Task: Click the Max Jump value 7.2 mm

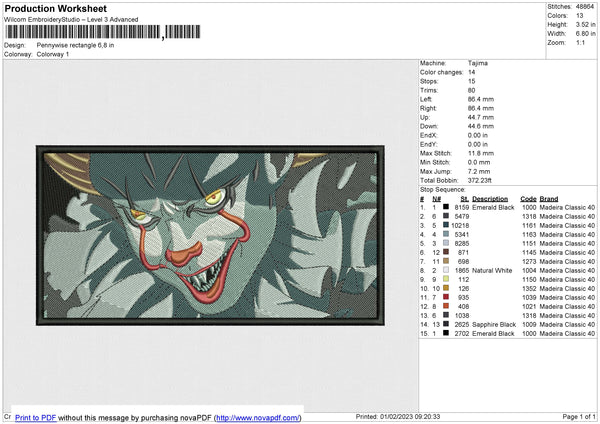Action: pos(479,171)
